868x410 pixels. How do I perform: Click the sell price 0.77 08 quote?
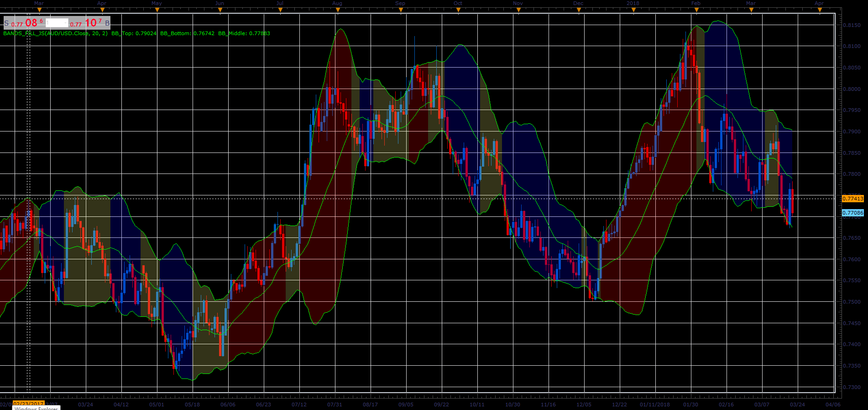[27, 23]
